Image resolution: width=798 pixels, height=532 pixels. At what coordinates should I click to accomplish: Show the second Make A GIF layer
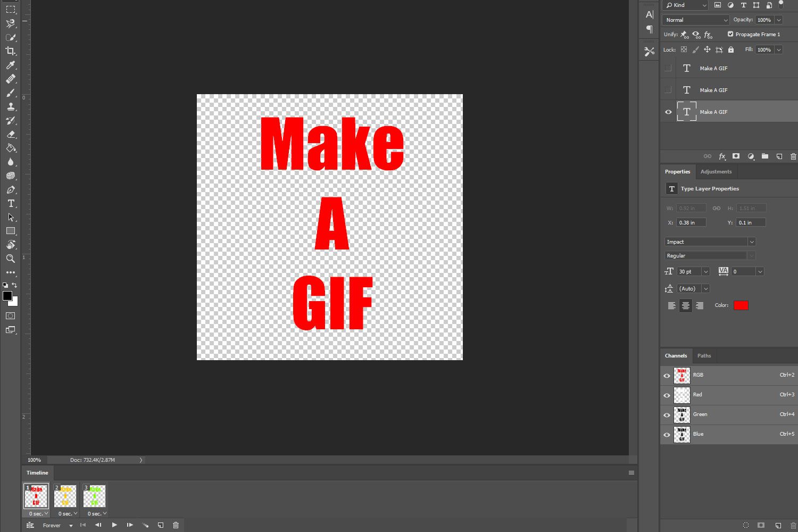[668, 90]
